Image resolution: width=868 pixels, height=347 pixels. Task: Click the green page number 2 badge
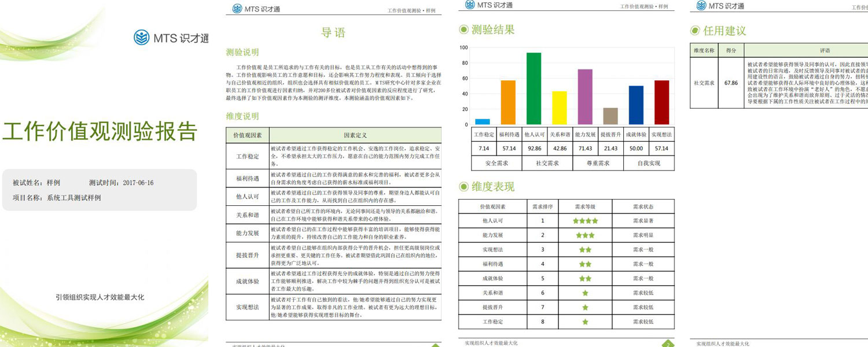coord(668,344)
